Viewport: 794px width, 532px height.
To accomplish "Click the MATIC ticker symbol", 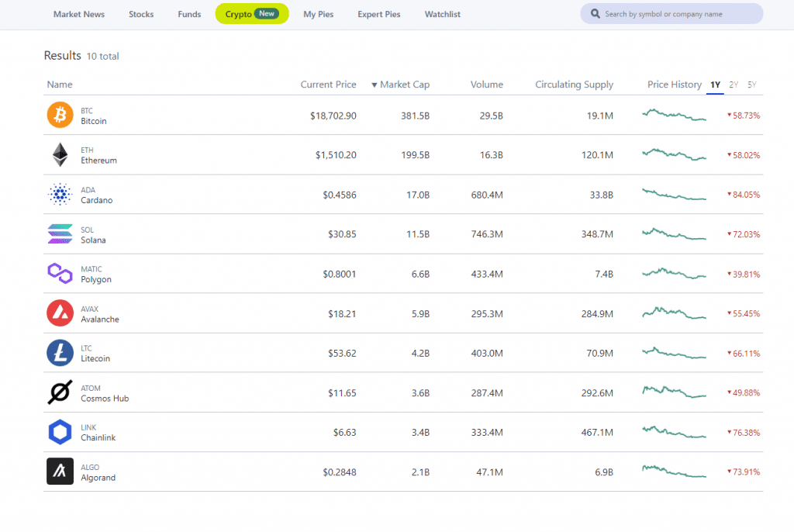I will coord(91,269).
